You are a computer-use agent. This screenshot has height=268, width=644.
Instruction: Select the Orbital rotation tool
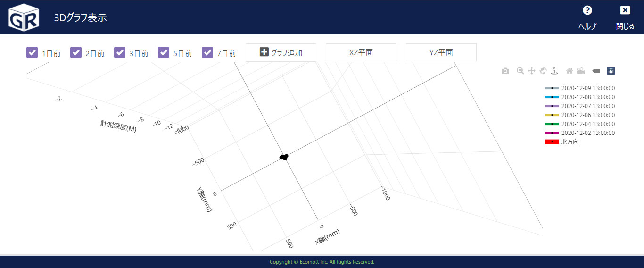pyautogui.click(x=543, y=71)
